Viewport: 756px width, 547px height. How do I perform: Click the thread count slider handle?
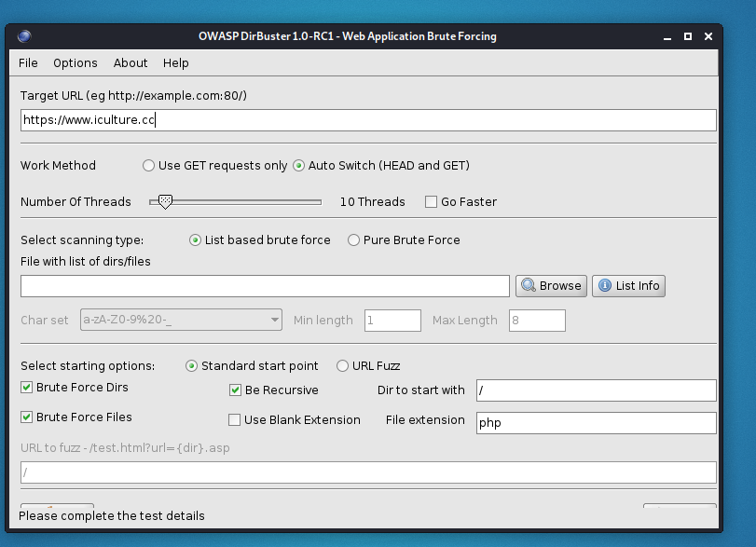[x=165, y=202]
